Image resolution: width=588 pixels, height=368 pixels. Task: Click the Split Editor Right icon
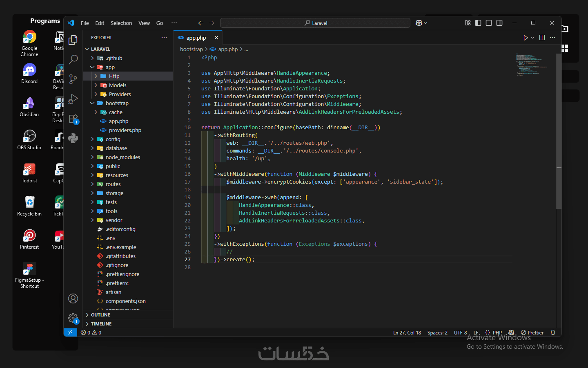(x=542, y=38)
